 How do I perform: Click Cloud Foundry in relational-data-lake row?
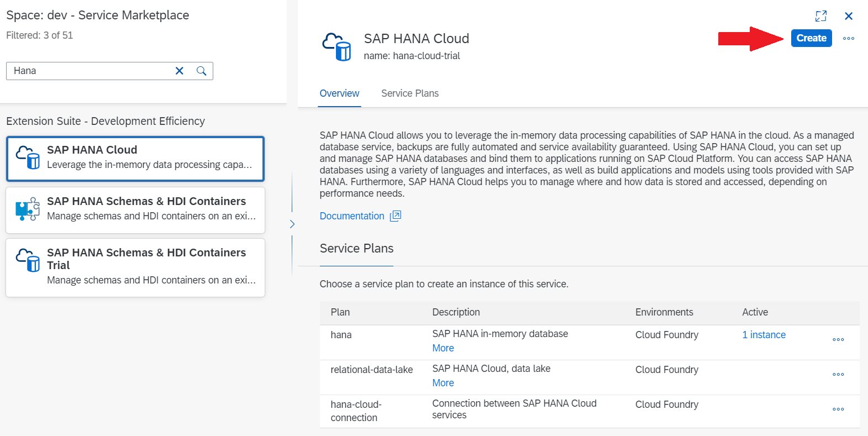[667, 370]
